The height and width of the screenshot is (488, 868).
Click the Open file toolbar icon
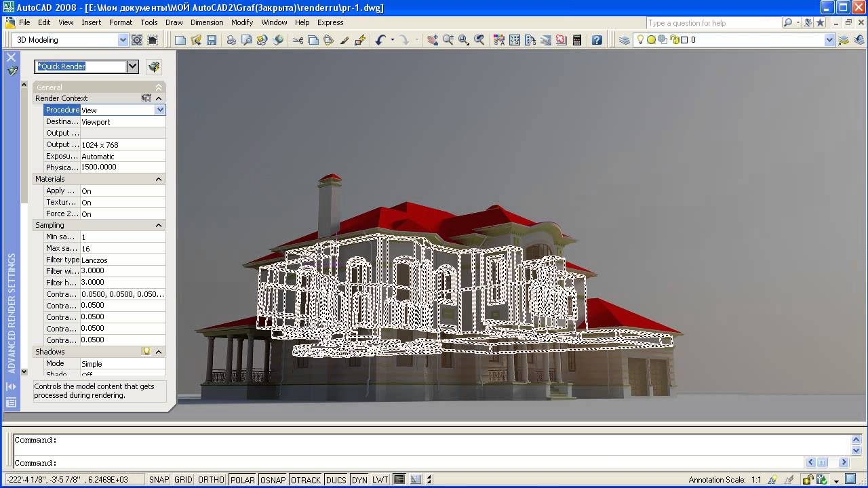point(196,40)
